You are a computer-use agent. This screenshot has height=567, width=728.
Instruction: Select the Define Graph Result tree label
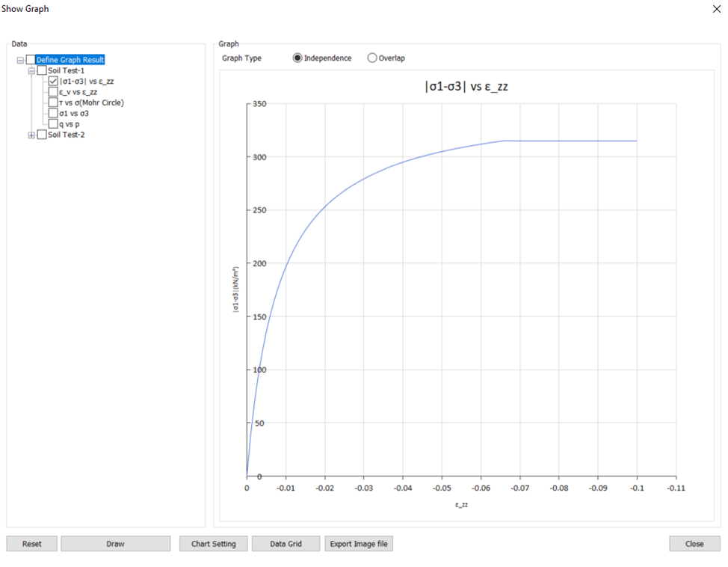[x=70, y=60]
